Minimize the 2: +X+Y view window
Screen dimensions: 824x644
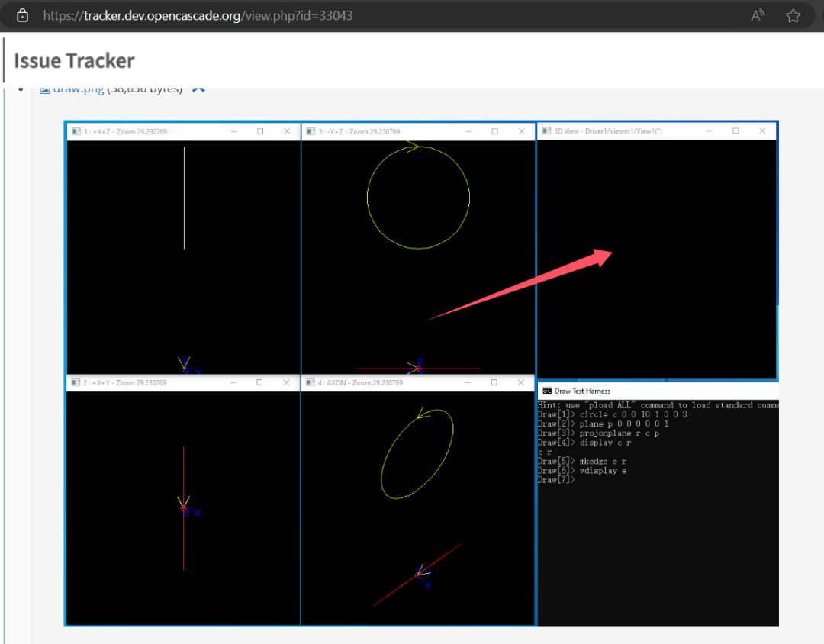(x=233, y=382)
